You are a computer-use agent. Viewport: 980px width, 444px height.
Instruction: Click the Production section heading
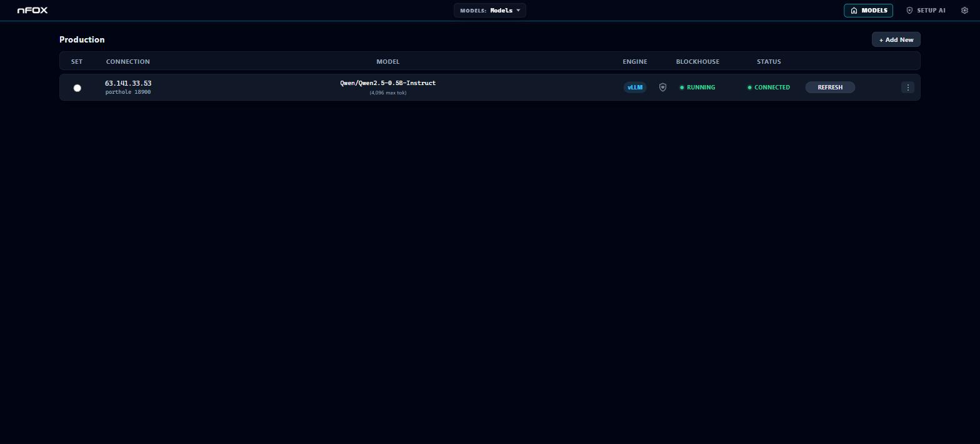(82, 39)
